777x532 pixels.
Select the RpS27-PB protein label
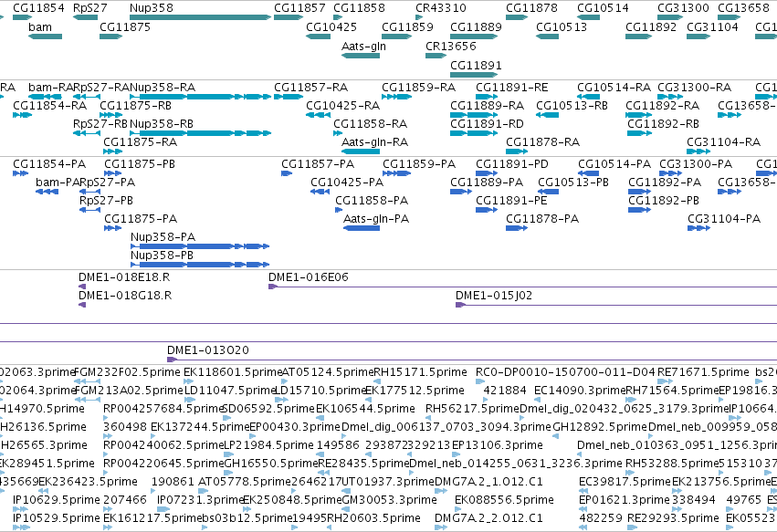[x=106, y=201]
